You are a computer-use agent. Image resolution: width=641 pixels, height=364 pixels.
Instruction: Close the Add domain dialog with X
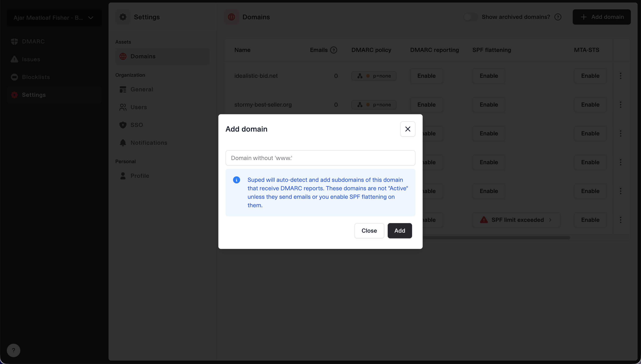click(x=407, y=129)
